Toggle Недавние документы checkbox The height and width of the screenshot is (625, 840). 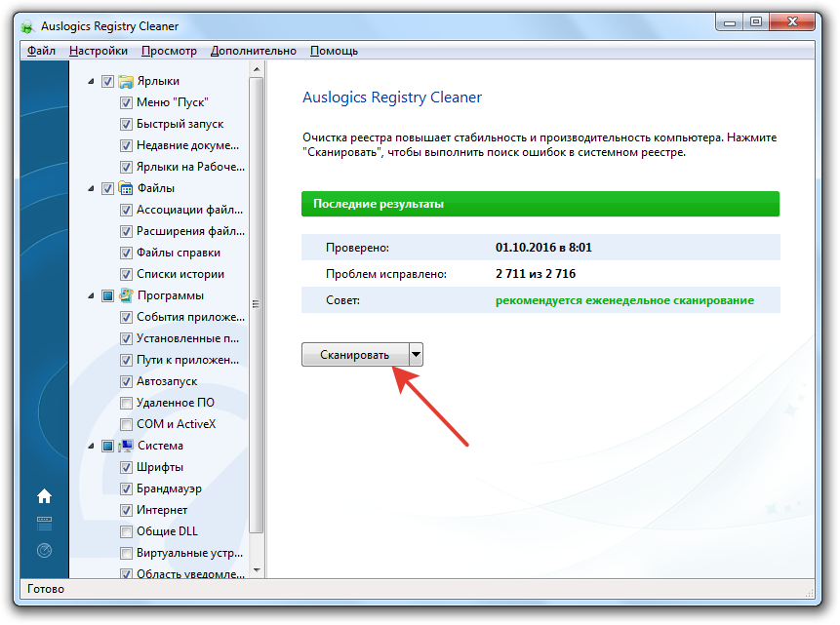(126, 145)
